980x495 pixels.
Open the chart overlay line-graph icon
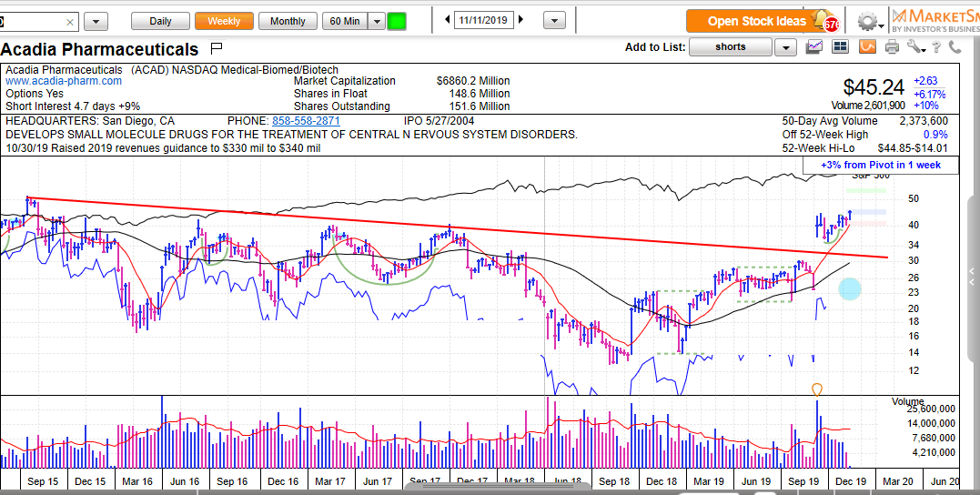(x=814, y=46)
